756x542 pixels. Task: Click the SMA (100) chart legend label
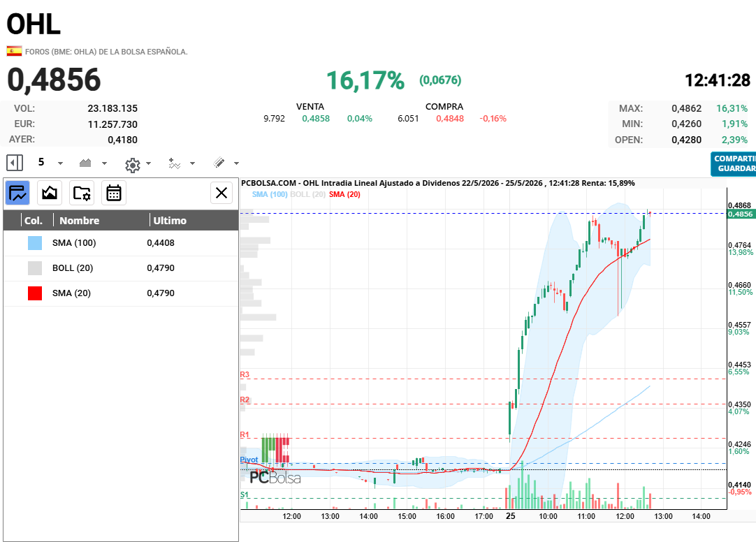point(270,194)
